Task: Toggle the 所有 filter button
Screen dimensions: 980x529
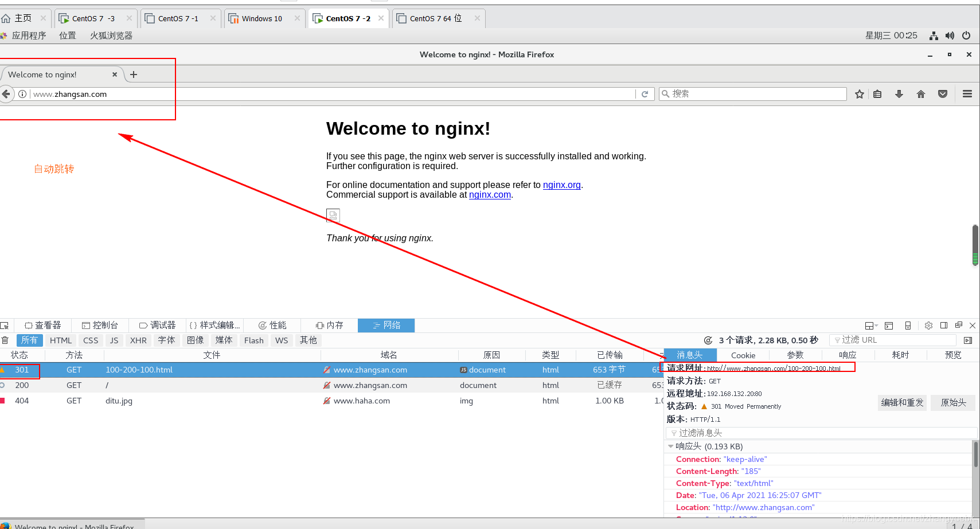Action: click(x=30, y=340)
